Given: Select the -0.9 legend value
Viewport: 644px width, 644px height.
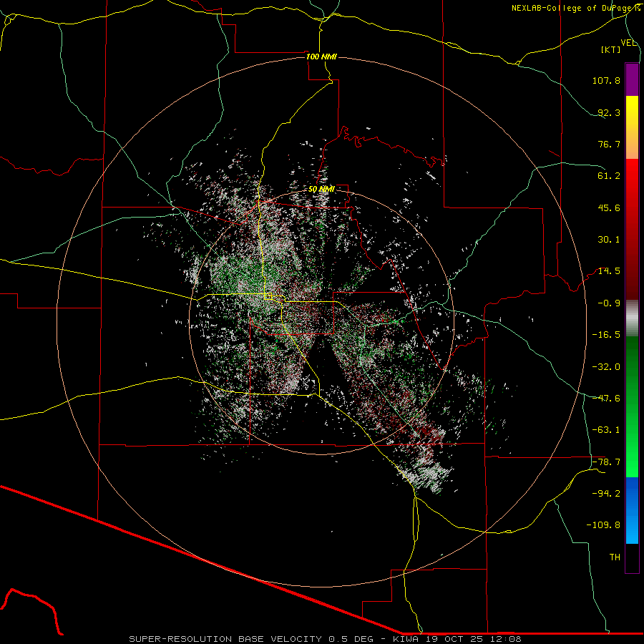Looking at the screenshot, I should (x=609, y=303).
